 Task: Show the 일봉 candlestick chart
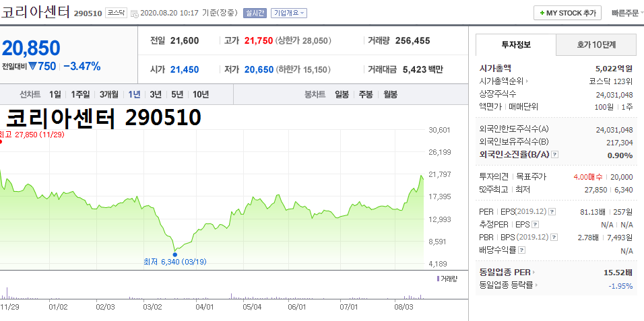342,94
